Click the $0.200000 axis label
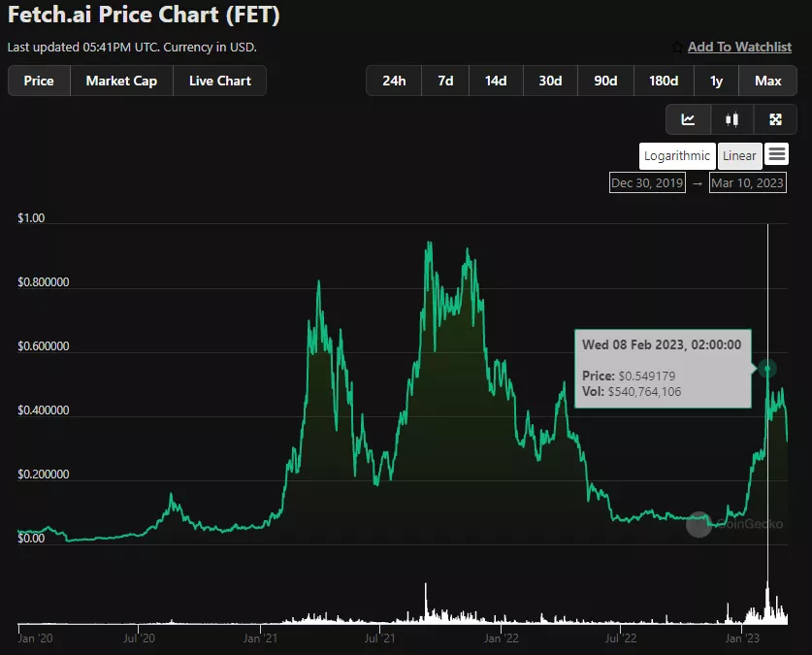 [44, 475]
